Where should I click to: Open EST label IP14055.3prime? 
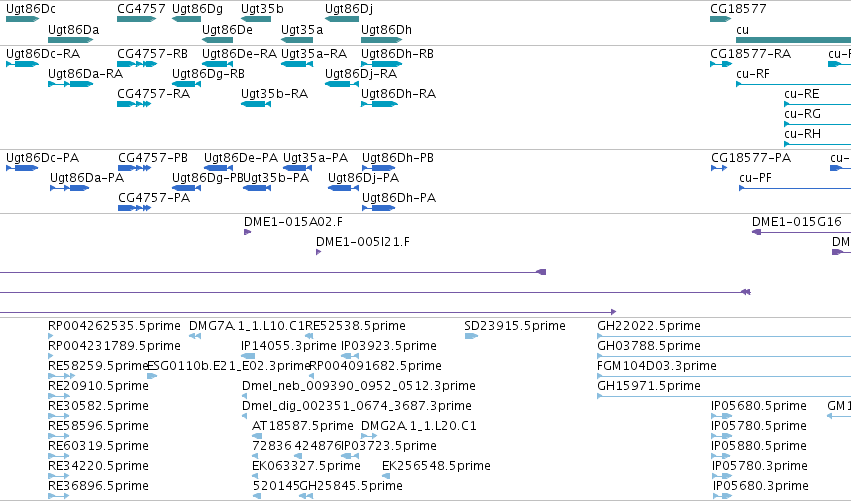click(289, 346)
